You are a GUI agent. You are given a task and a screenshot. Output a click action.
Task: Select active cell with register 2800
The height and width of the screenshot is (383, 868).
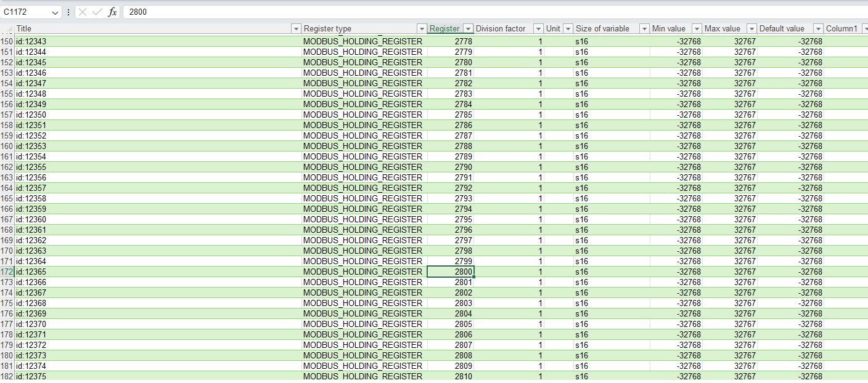(x=451, y=272)
